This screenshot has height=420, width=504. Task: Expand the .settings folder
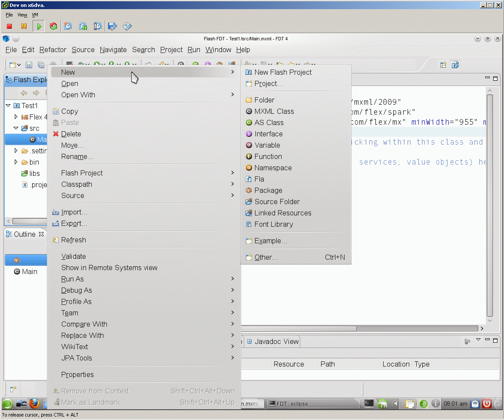[16, 150]
